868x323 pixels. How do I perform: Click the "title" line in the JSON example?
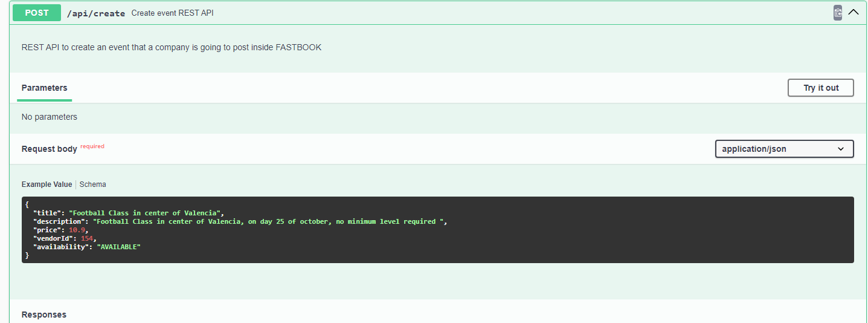129,213
